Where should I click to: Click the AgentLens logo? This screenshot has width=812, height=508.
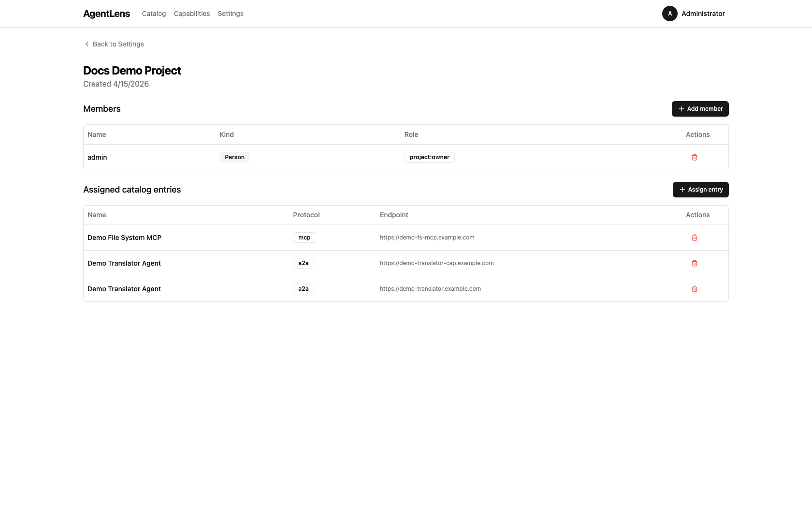click(x=106, y=14)
